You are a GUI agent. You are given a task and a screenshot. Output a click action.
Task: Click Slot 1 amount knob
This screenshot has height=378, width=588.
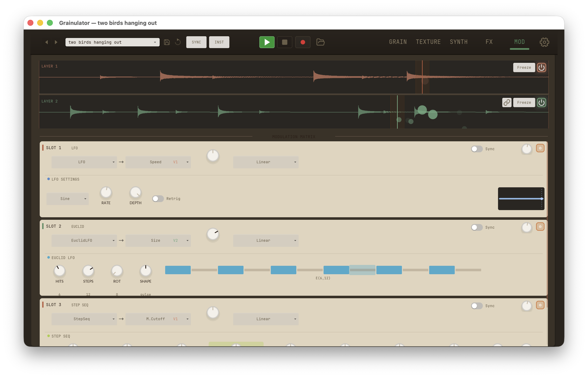tap(213, 156)
